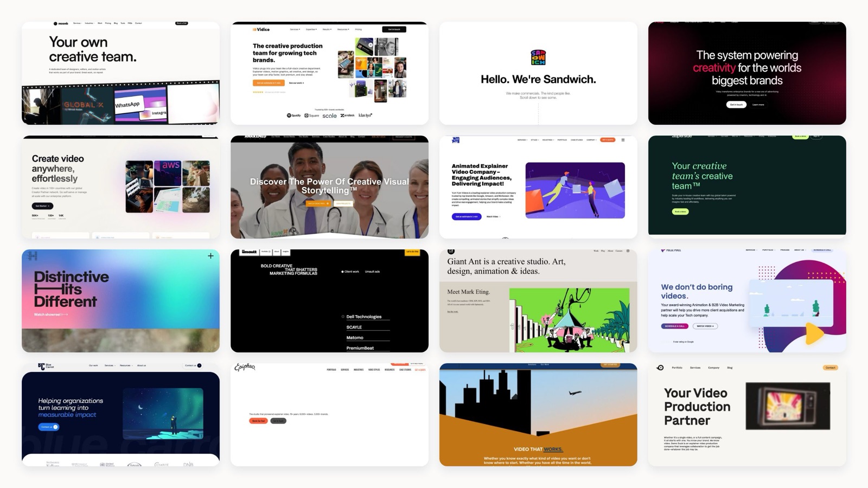Click Instagram icon in Giant Ant header
868x488 pixels.
[628, 251]
